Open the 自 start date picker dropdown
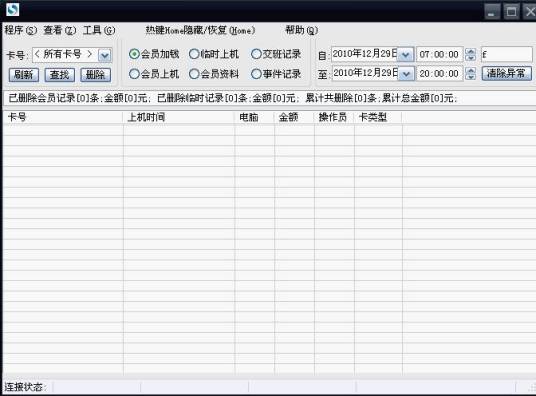The image size is (536, 396). coord(406,54)
